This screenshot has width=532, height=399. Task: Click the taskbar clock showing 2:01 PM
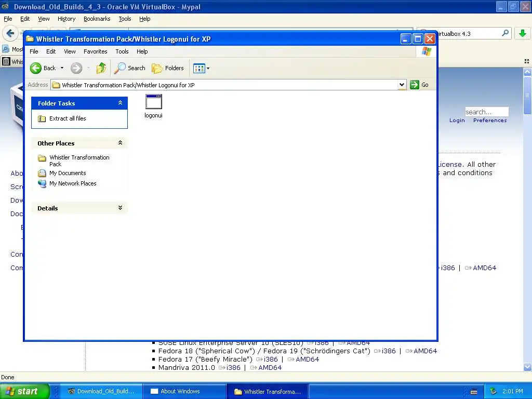pyautogui.click(x=513, y=391)
